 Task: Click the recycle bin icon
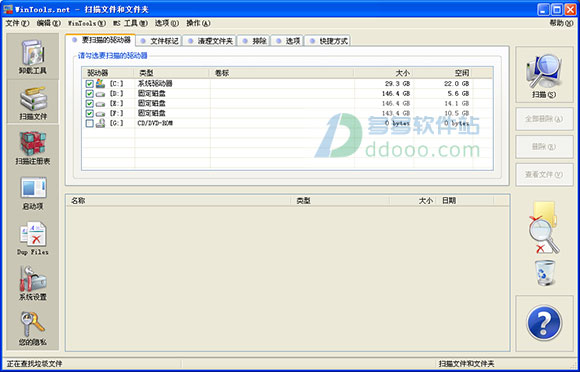545,273
